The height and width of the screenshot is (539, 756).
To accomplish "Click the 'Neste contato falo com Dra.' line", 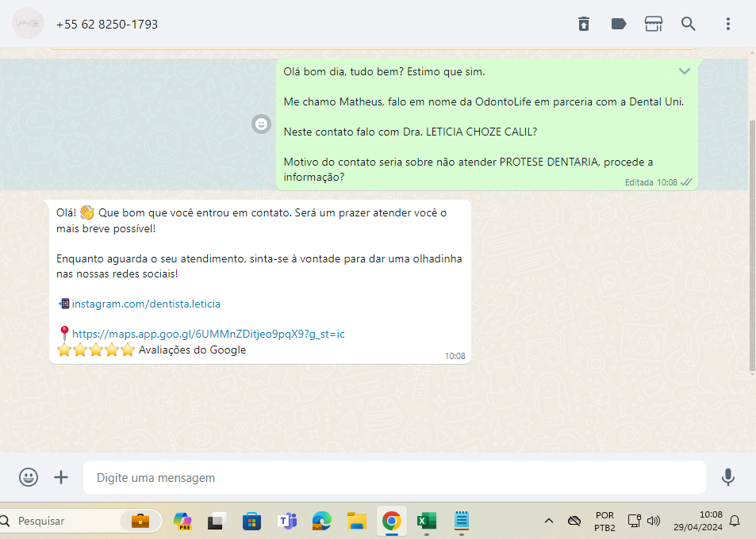I will [x=410, y=132].
